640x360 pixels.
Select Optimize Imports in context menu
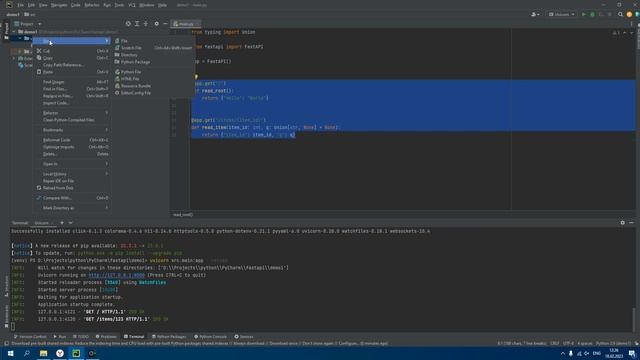72,147
